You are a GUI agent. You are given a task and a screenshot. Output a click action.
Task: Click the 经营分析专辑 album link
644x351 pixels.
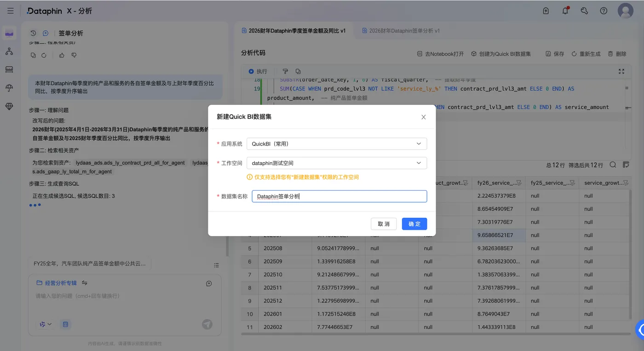[x=57, y=283]
